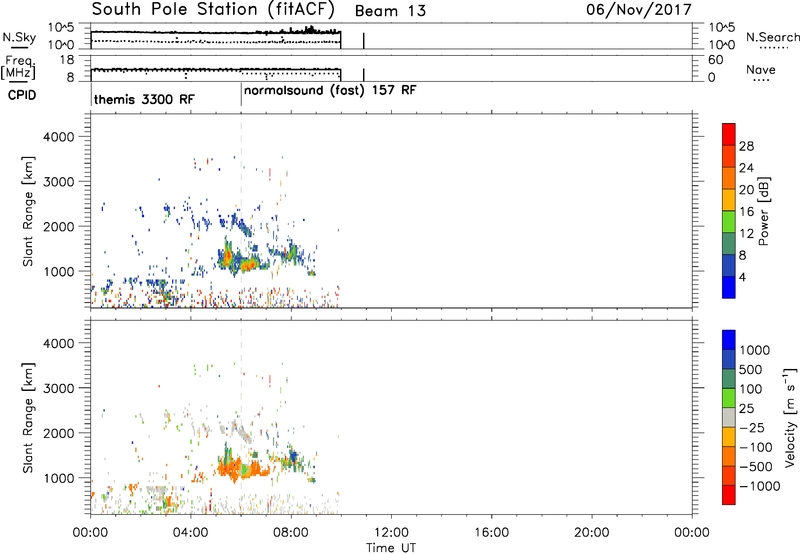Click the "South Pole Station (fitACF)" title
Viewport: 800px width, 554px height.
point(213,9)
